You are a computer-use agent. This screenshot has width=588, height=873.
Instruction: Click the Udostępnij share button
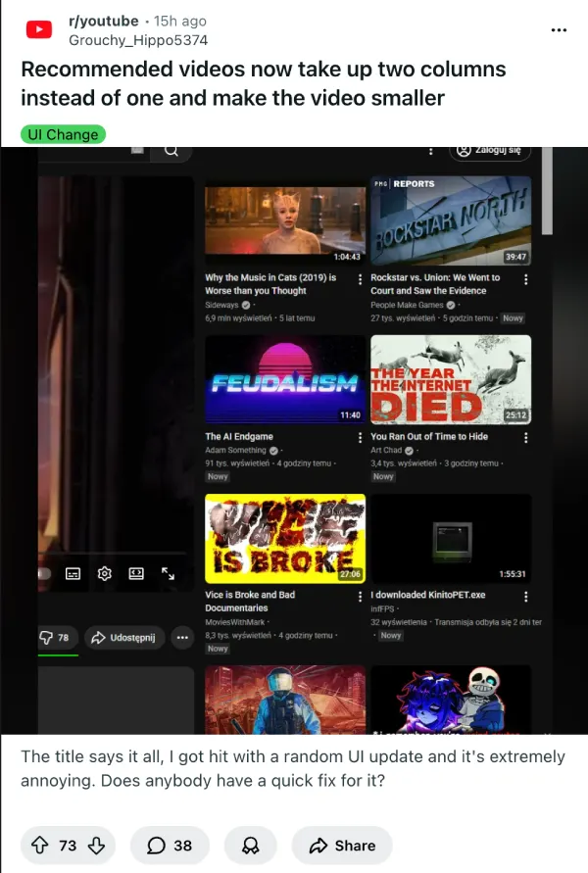pyautogui.click(x=124, y=638)
